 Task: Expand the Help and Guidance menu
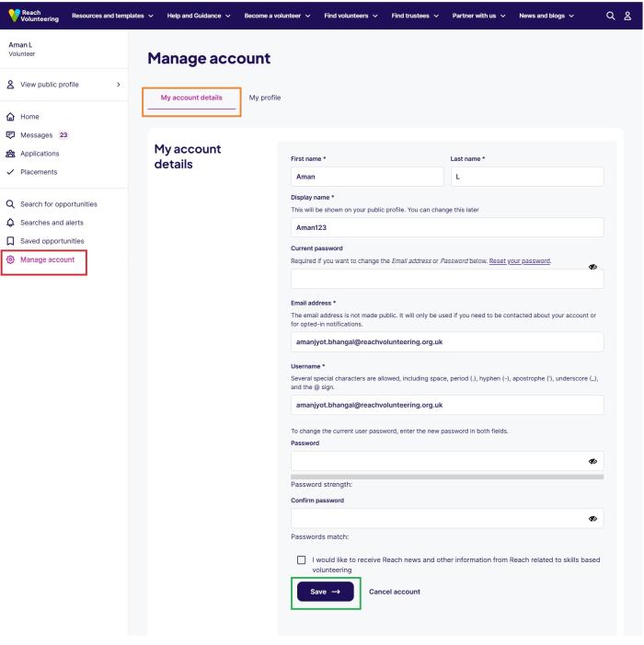199,16
